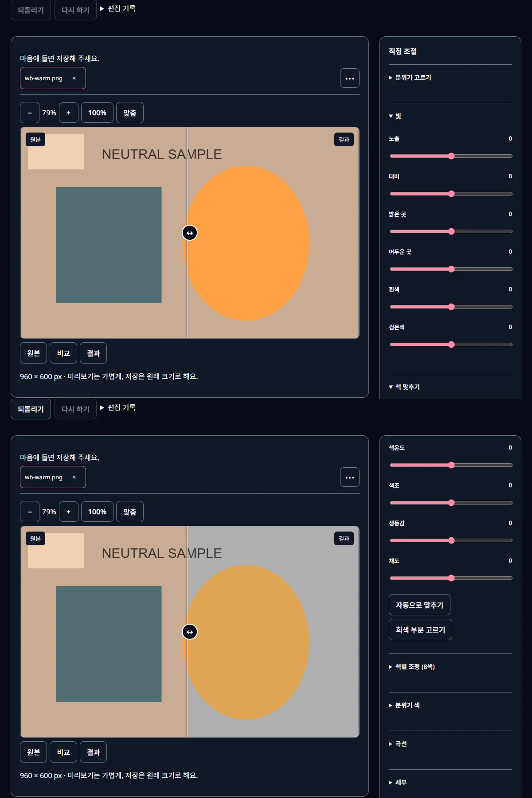Click the enabled 되돌리기 button above lower panel
This screenshot has height=798, width=532.
tap(31, 409)
